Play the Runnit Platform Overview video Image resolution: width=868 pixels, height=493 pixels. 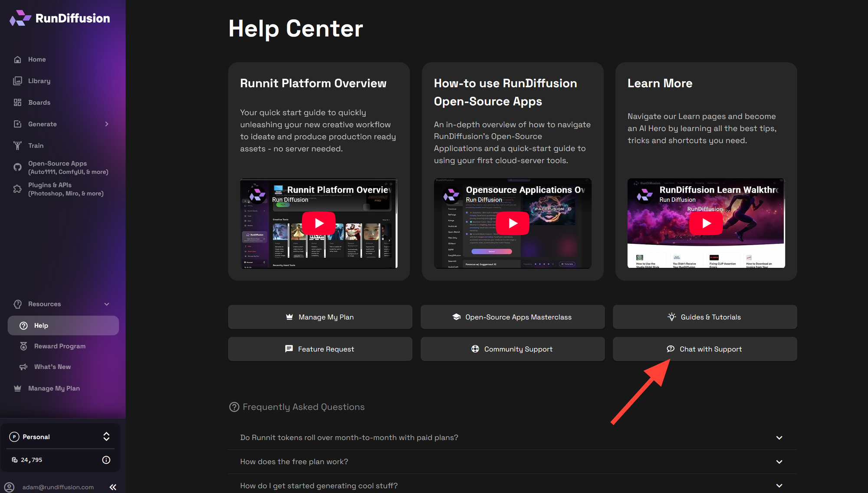tap(319, 223)
